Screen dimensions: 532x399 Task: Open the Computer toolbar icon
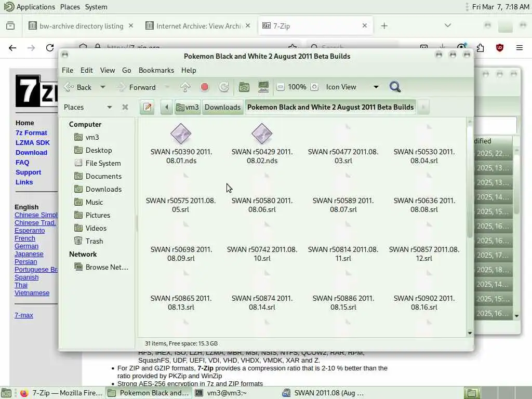tap(263, 87)
